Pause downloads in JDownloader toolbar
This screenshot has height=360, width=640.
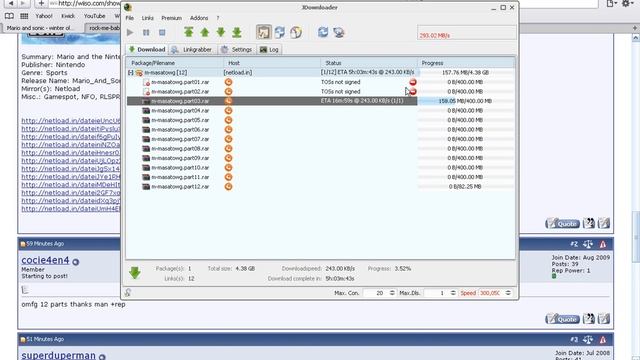click(x=146, y=32)
